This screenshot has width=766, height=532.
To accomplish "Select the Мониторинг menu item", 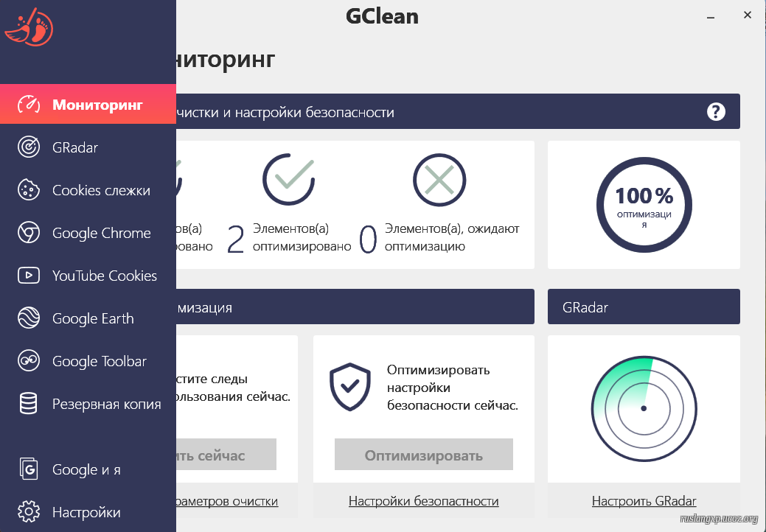I will (88, 104).
